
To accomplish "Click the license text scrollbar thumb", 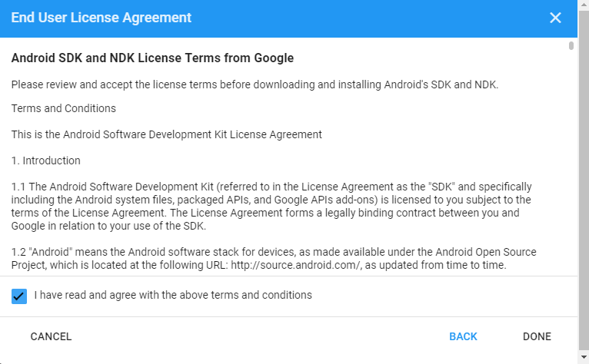I will click(x=571, y=46).
